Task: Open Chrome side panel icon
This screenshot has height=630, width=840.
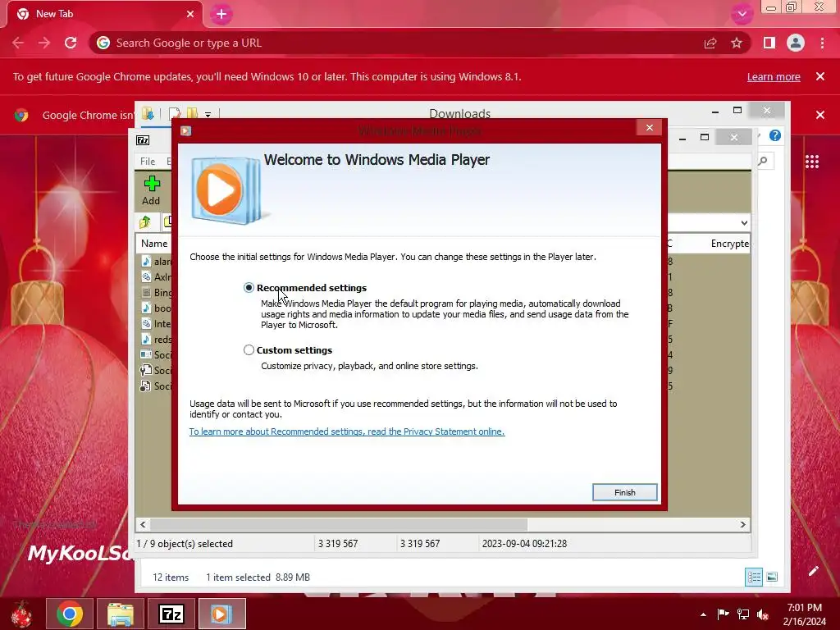Action: 769,43
